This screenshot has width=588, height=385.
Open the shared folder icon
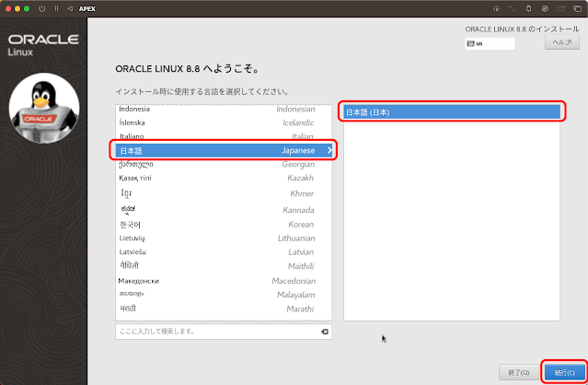[x=561, y=8]
